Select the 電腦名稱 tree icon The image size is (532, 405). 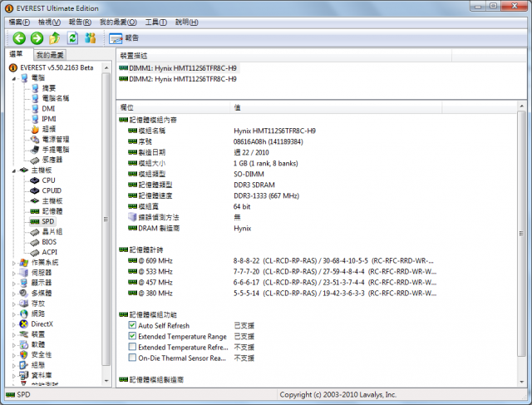pyautogui.click(x=35, y=98)
